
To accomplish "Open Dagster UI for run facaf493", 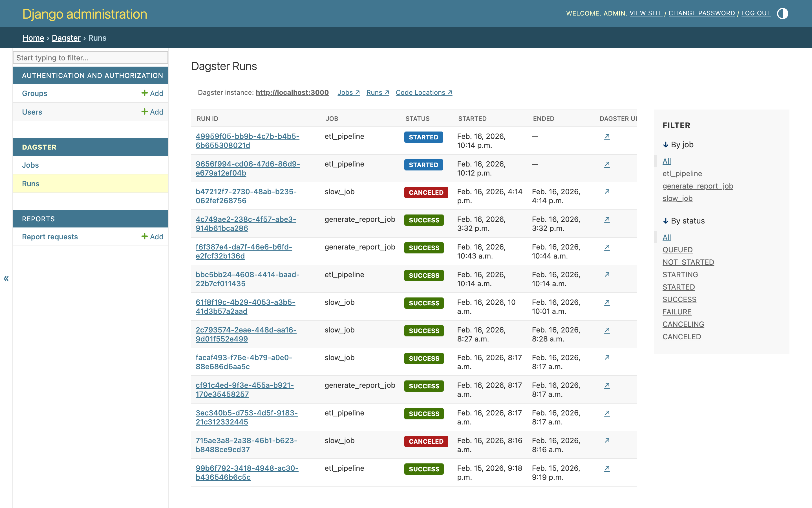I will (x=607, y=358).
